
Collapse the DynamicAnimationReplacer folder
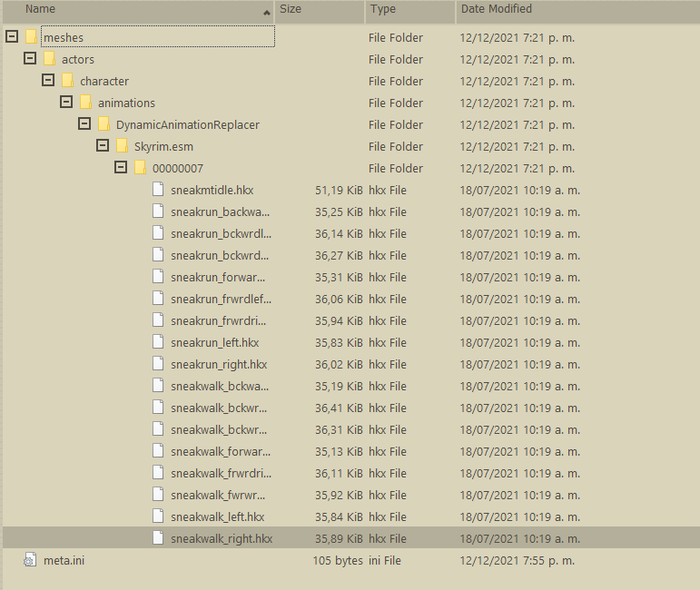click(x=84, y=123)
